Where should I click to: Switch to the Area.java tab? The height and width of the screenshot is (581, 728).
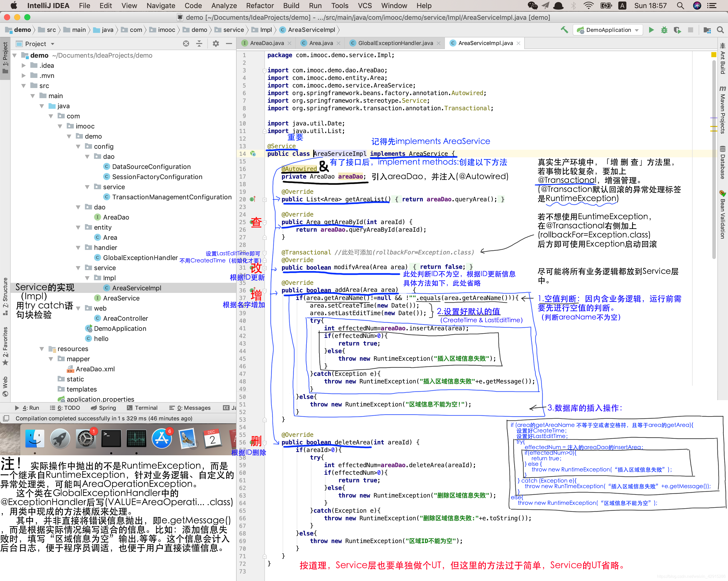[x=321, y=43]
